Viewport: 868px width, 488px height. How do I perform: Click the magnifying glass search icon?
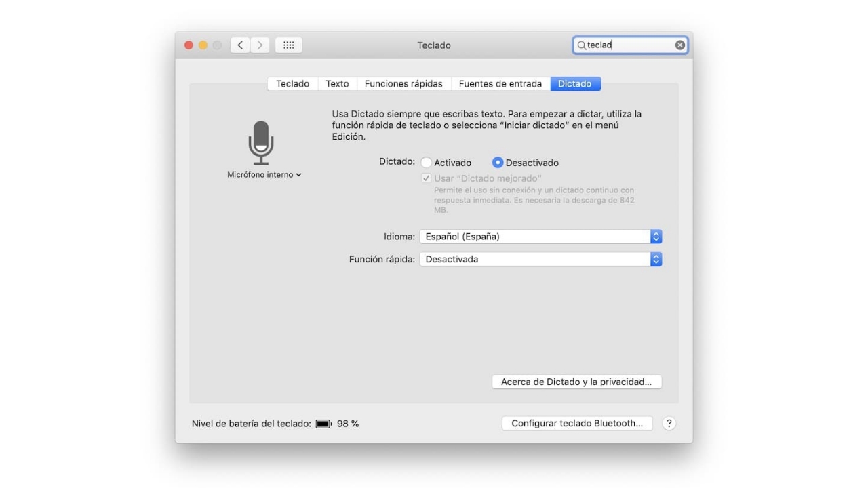(581, 45)
